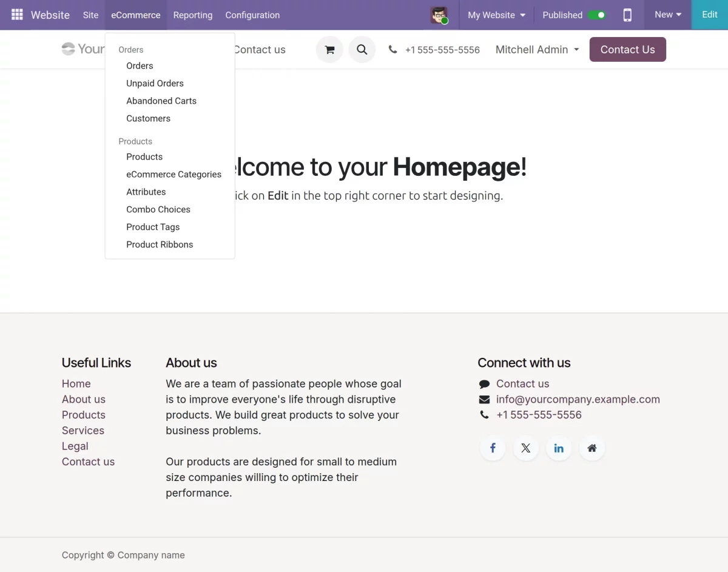Click the footer envelope email icon
This screenshot has width=728, height=572.
484,400
